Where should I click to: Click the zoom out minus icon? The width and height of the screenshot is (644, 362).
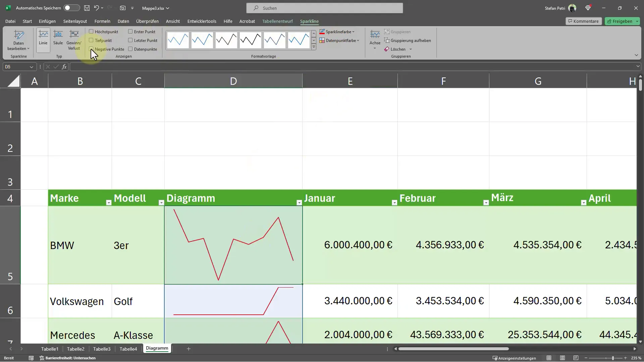coord(586,358)
